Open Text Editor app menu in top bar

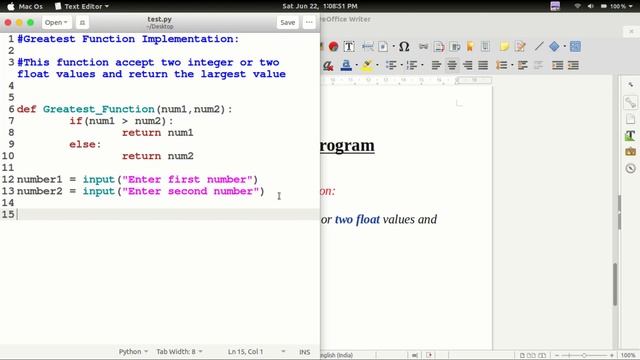click(82, 6)
